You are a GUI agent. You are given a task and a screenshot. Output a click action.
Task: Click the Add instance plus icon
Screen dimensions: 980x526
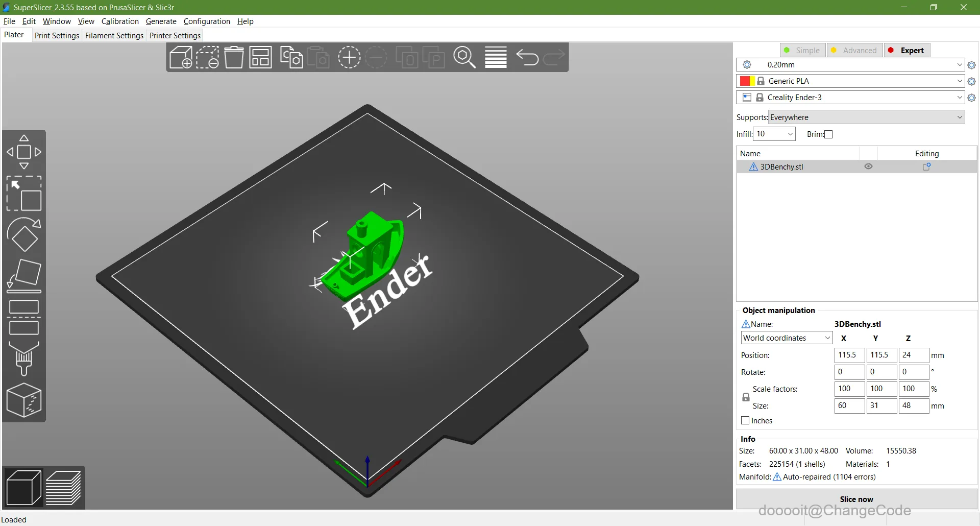(349, 57)
